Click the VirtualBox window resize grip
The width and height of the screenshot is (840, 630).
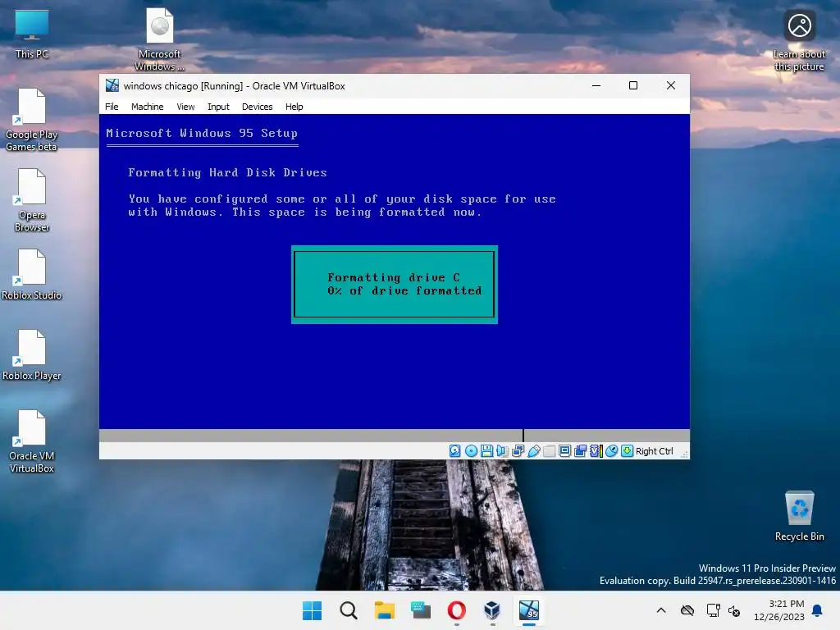point(685,454)
